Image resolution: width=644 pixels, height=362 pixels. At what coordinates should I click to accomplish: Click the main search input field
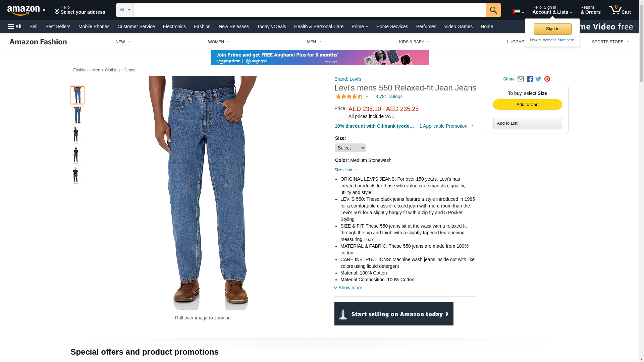tap(310, 10)
